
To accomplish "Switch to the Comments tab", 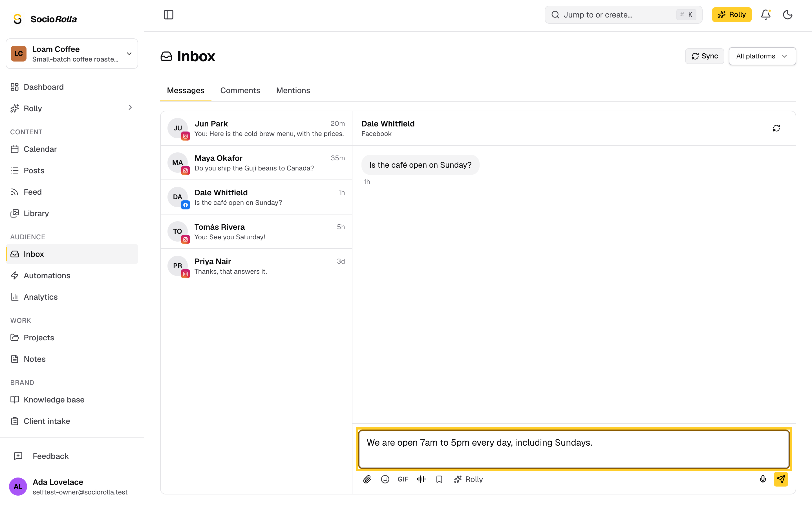I will pyautogui.click(x=240, y=90).
